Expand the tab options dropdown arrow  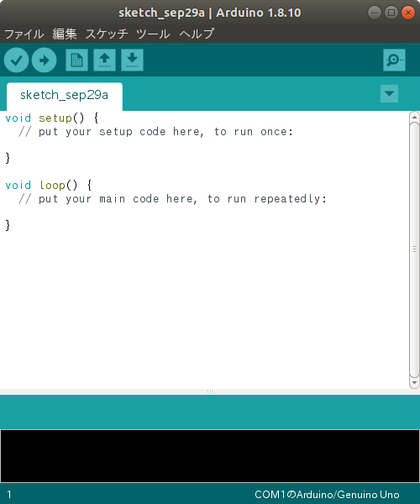[x=389, y=93]
